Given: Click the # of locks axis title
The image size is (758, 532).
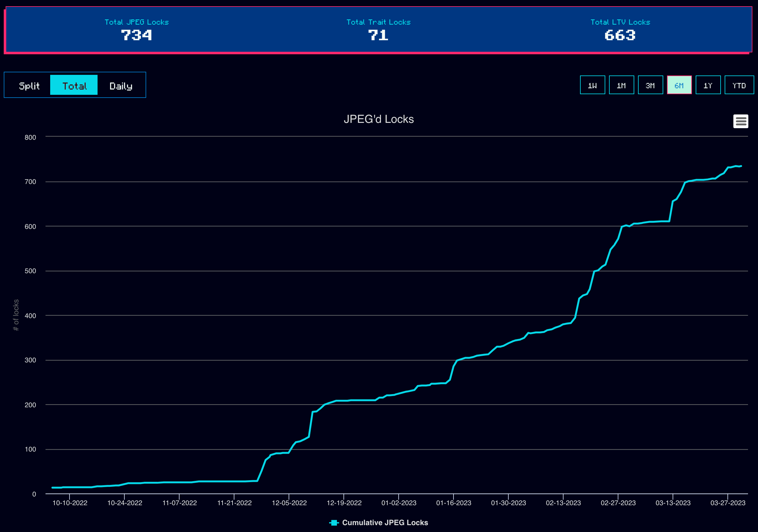Looking at the screenshot, I should 16,315.
